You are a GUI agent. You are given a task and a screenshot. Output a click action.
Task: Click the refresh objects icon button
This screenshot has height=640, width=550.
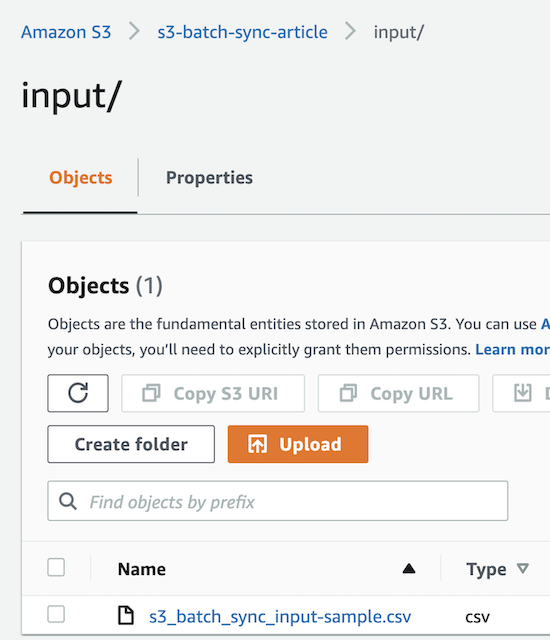(x=78, y=393)
